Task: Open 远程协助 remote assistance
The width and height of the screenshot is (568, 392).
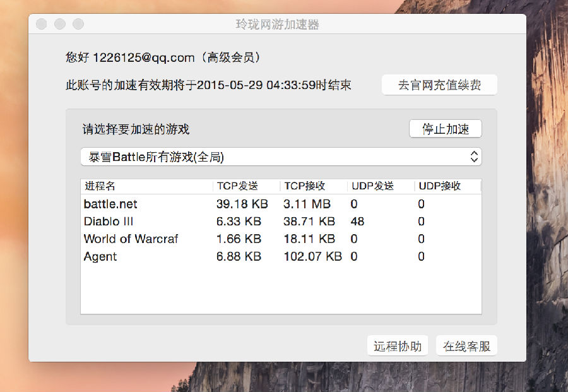Action: point(398,346)
